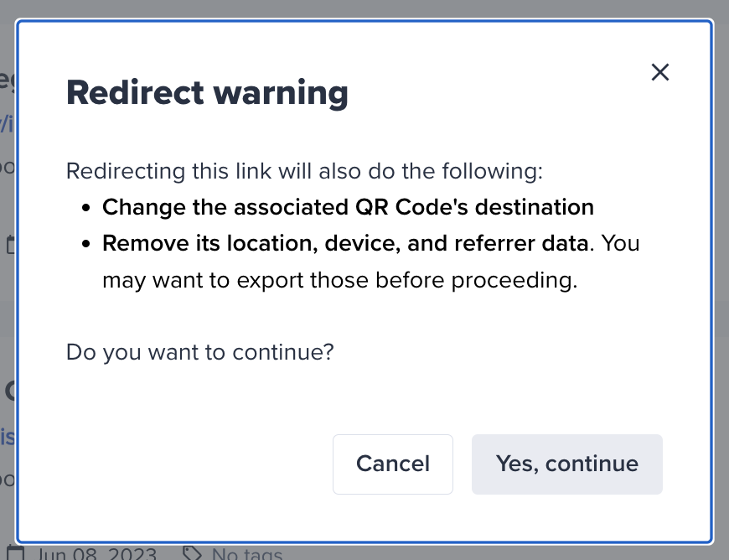The image size is (729, 560).
Task: Confirm the redirect with Yes, continue
Action: pos(566,464)
